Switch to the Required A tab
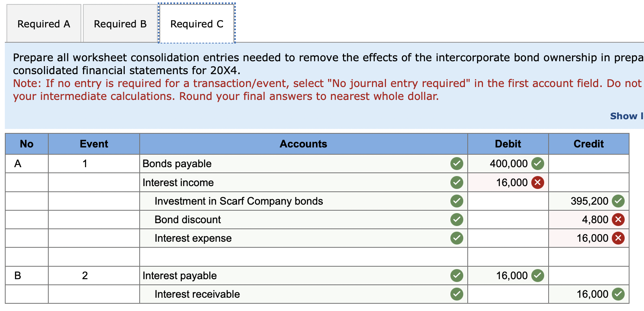The width and height of the screenshot is (644, 311). tap(43, 23)
